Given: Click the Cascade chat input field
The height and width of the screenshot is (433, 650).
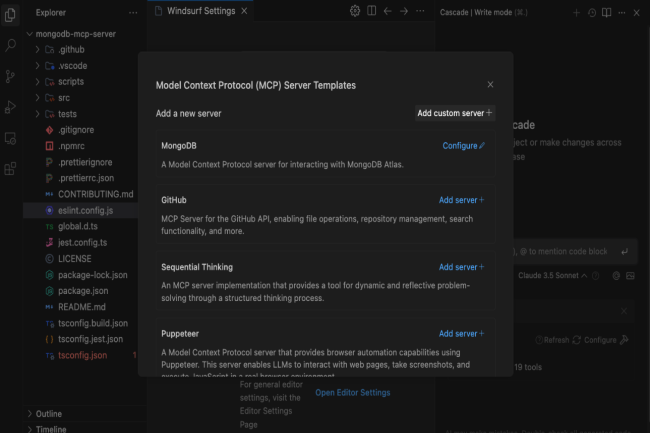Looking at the screenshot, I should [560, 253].
